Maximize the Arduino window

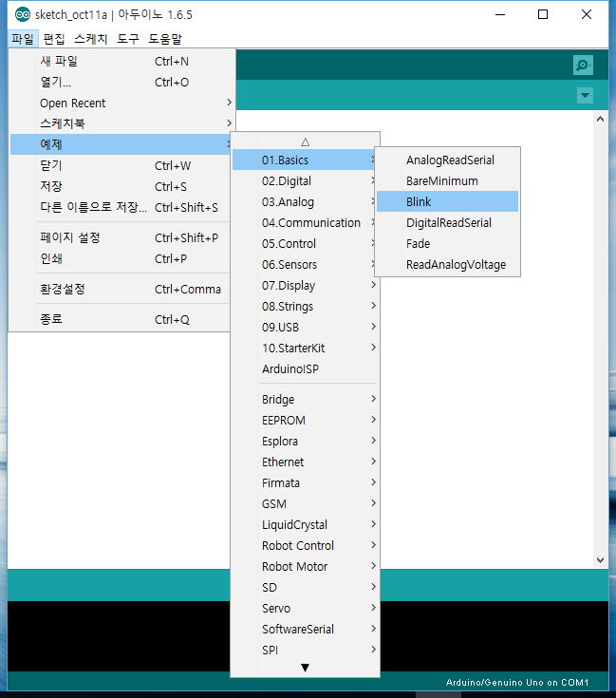click(543, 14)
